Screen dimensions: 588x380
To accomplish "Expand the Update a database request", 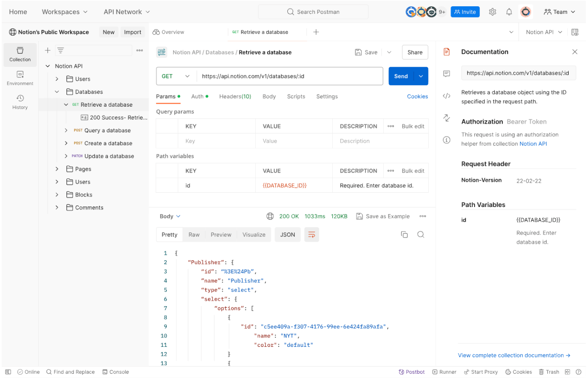I will [x=66, y=156].
